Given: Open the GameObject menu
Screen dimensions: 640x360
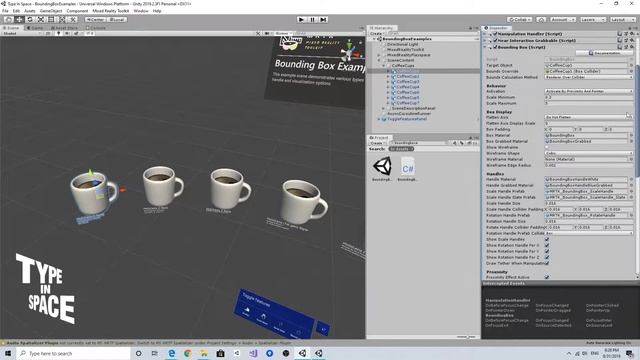Looking at the screenshot, I should click(51, 11).
